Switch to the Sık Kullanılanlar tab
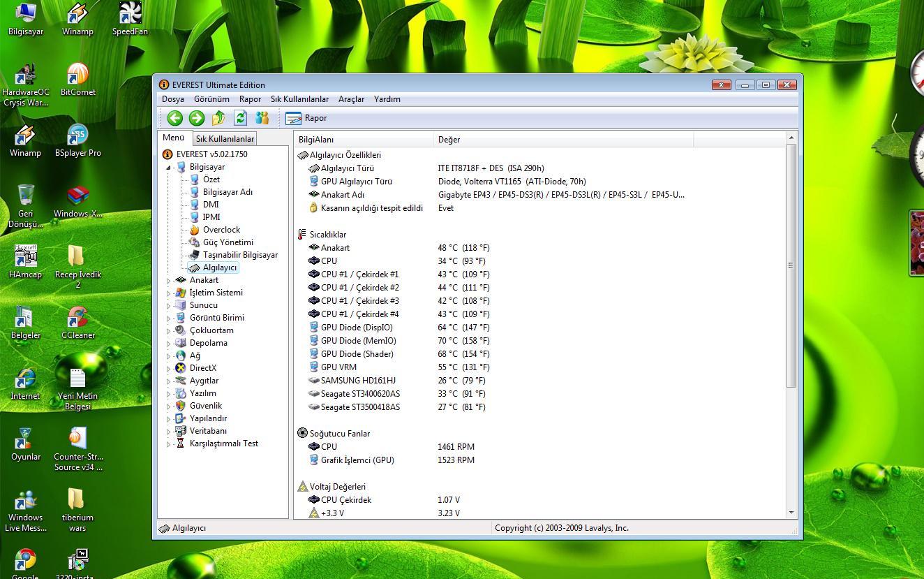Screen dimensions: 924x579 225,139
